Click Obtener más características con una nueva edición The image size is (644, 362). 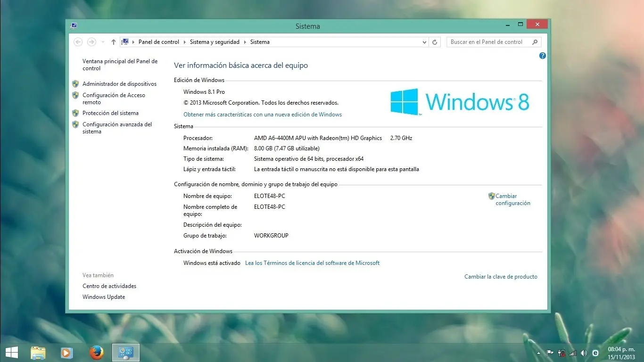[263, 115]
